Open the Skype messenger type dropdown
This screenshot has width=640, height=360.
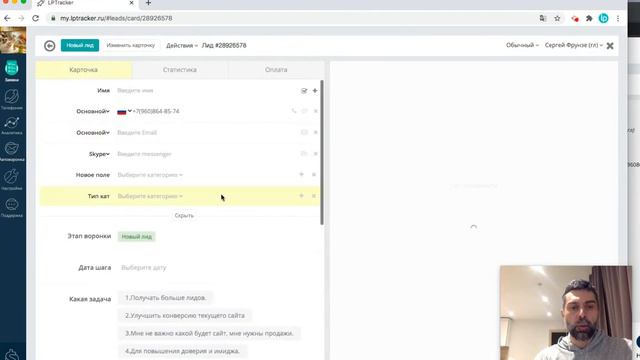(99, 154)
